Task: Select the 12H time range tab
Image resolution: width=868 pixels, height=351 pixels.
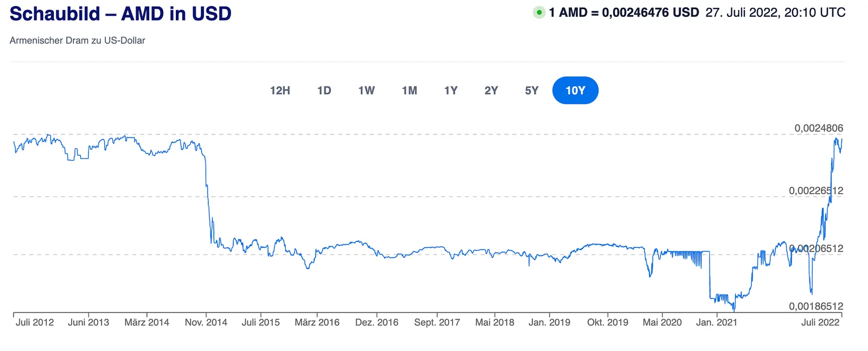Action: coord(280,91)
